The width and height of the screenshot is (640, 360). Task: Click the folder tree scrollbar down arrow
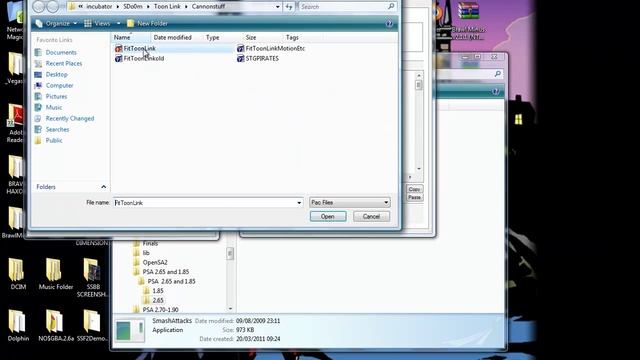(x=230, y=309)
